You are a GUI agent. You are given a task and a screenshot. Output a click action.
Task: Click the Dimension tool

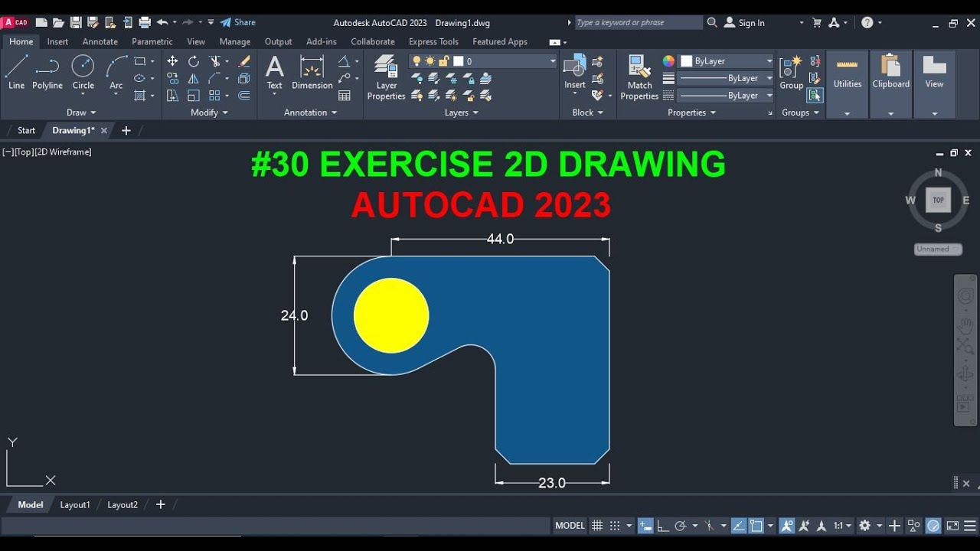312,73
